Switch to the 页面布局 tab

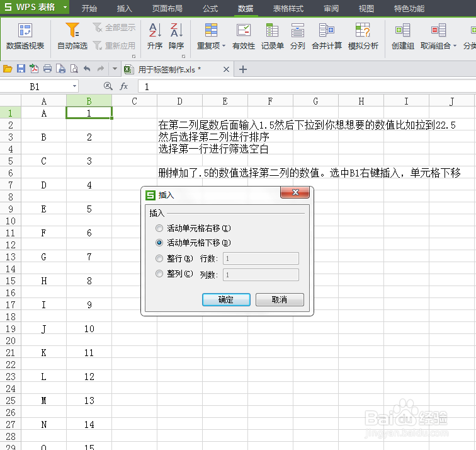[167, 8]
